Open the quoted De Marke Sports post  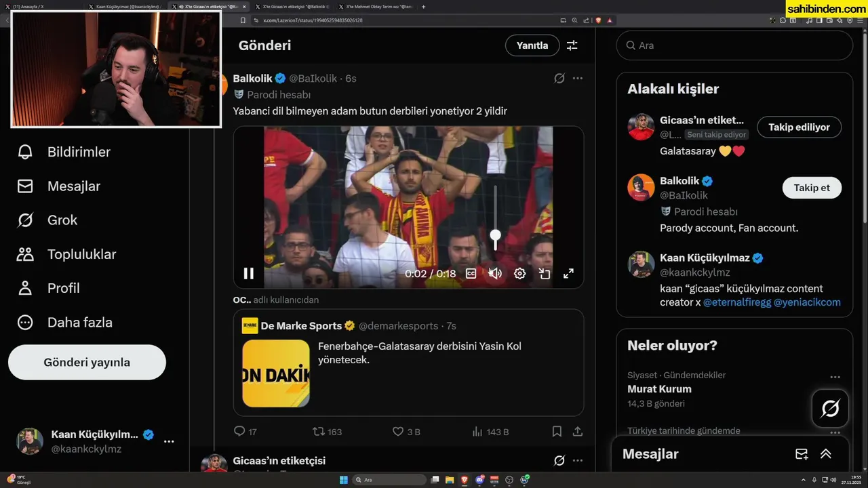click(x=409, y=363)
